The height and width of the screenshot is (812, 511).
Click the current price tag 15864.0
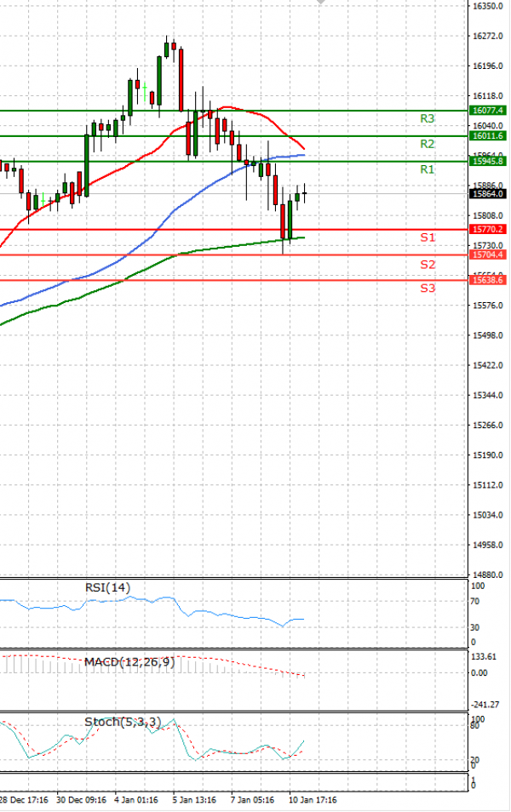(486, 194)
